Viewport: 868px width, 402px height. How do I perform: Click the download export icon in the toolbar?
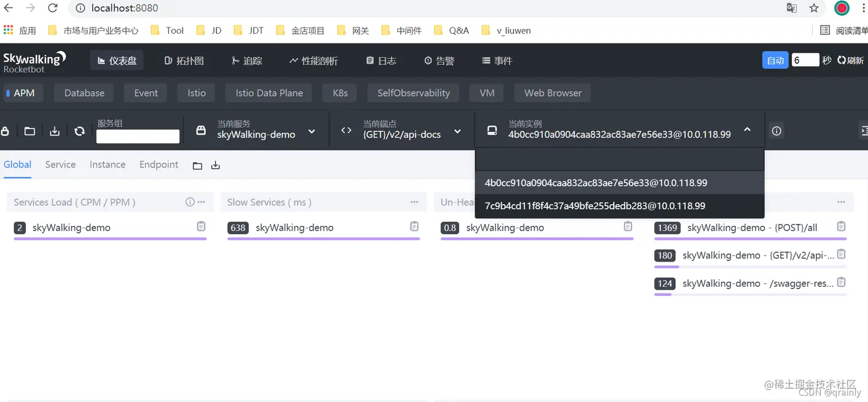coord(55,131)
